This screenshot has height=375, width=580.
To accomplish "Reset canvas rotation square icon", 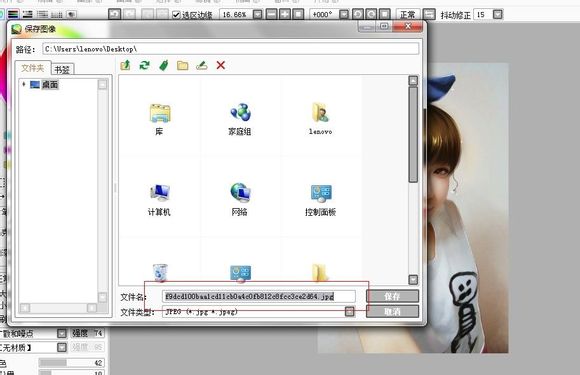I will pyautogui.click(x=385, y=14).
